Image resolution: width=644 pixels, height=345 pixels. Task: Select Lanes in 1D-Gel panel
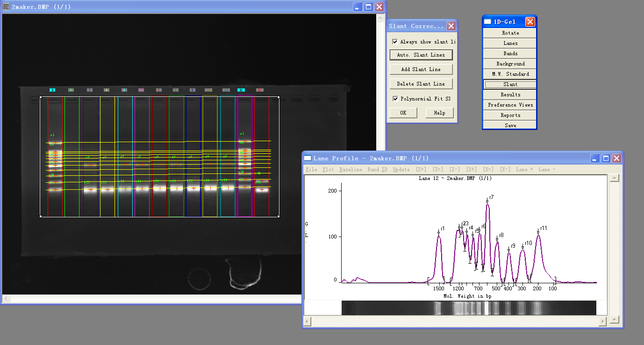510,43
